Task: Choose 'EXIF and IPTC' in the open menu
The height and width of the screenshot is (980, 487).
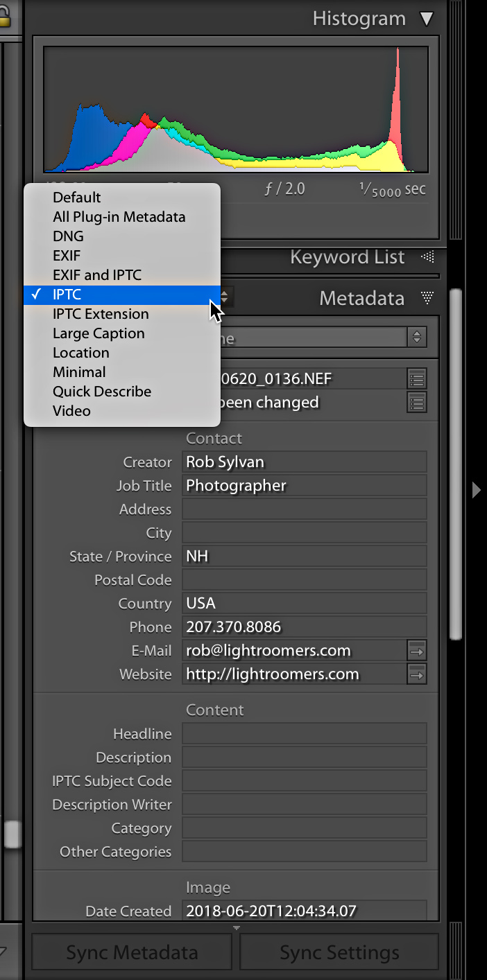Action: pos(97,274)
